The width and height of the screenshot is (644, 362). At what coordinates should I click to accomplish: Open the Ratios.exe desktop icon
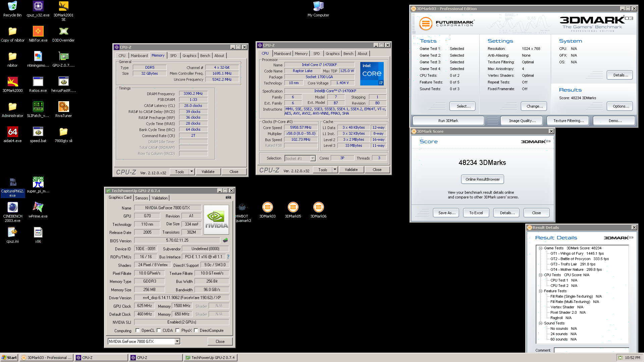(x=38, y=84)
